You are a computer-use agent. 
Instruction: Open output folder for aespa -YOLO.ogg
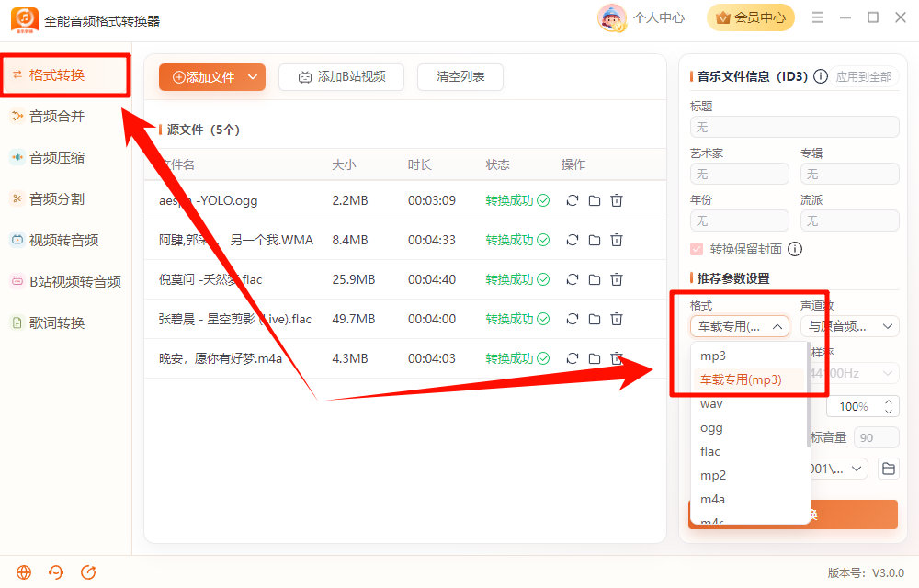(595, 200)
